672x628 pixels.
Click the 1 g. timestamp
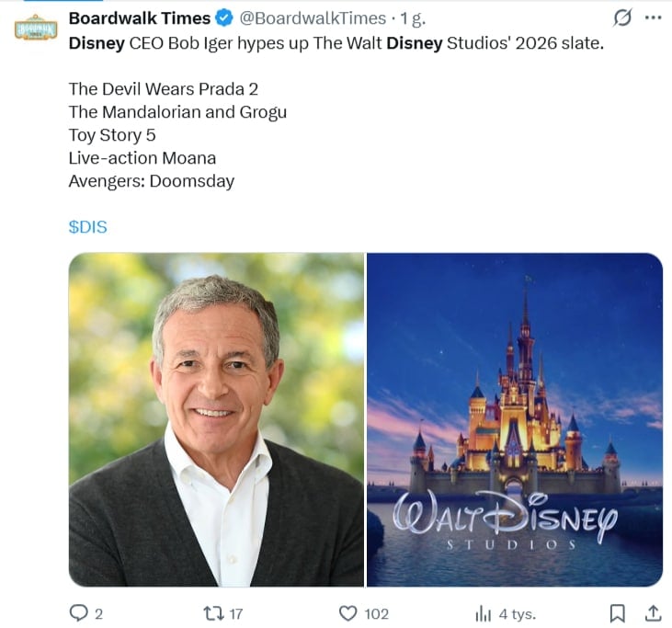(x=413, y=18)
